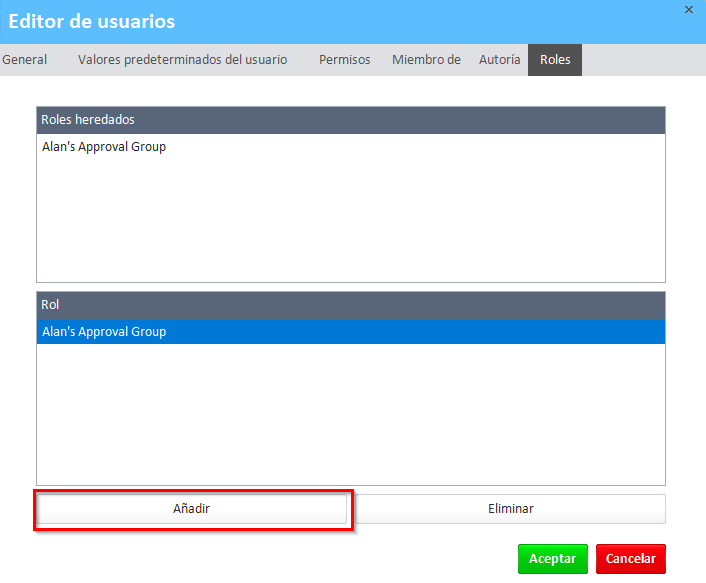
Task: Switch to Valores predeterminados del usuario tab
Action: tap(182, 60)
